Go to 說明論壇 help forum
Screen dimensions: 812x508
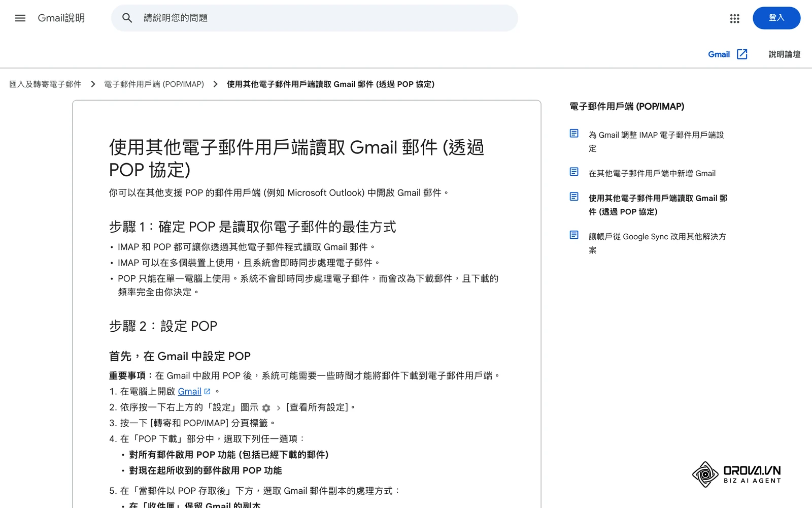tap(784, 54)
